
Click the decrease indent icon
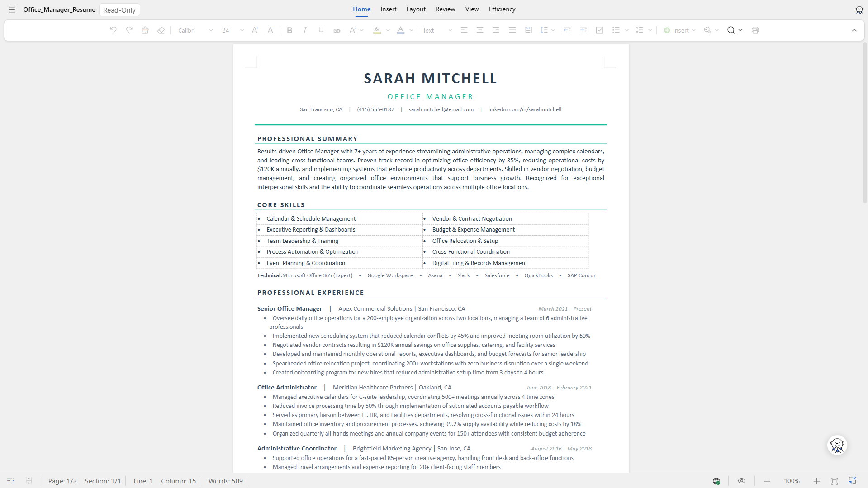pos(567,30)
